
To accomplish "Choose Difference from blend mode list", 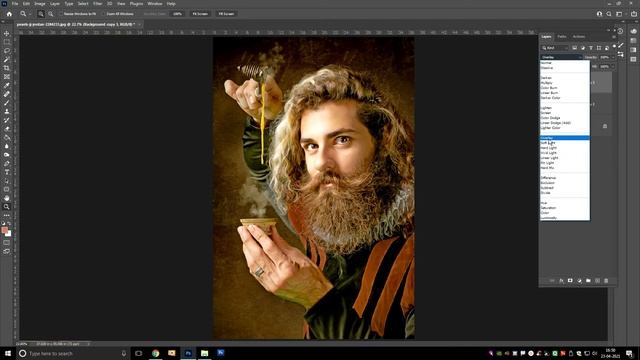I will point(548,178).
